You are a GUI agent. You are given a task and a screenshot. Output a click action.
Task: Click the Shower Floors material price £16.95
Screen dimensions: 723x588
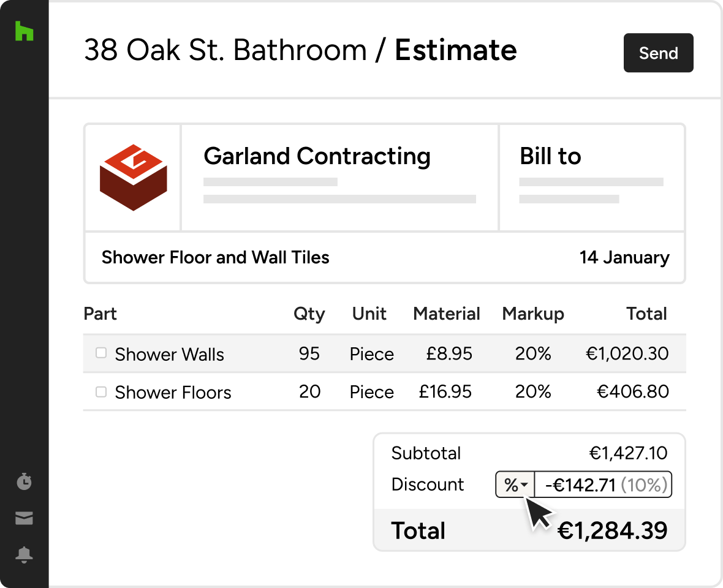pos(444,392)
